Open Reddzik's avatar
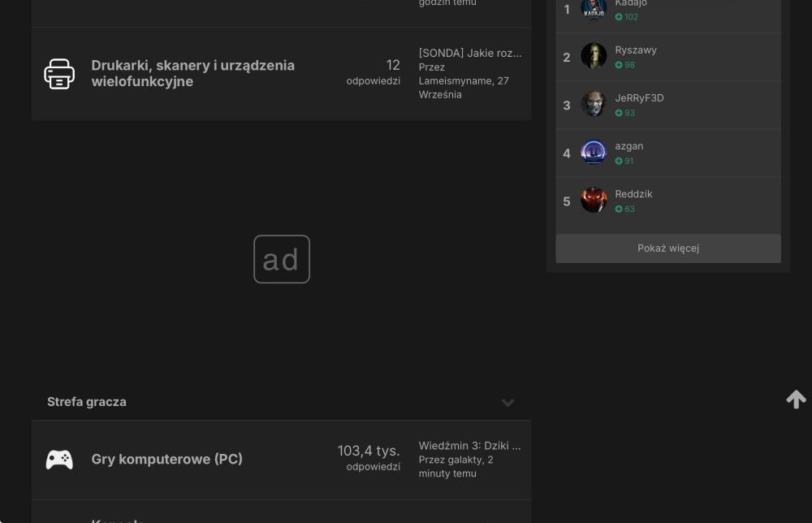The image size is (812, 523). pos(594,200)
